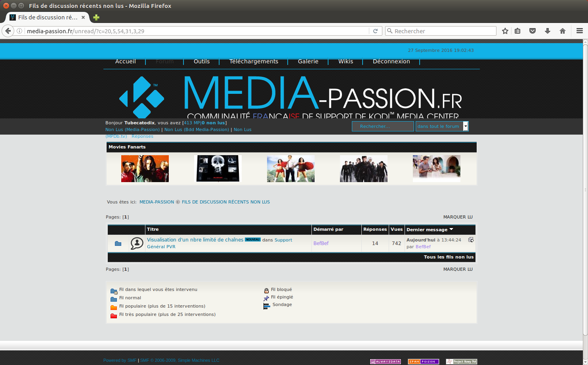This screenshot has height=365, width=588.
Task: Click the Project Honey Pot badge
Action: click(x=462, y=361)
